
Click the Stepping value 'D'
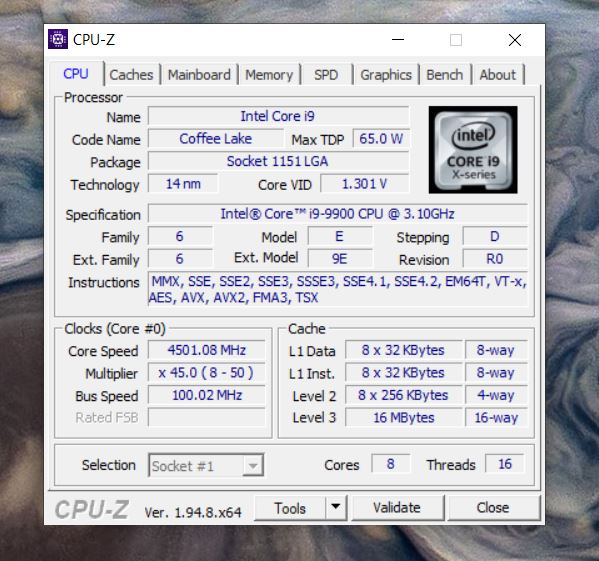coord(495,236)
